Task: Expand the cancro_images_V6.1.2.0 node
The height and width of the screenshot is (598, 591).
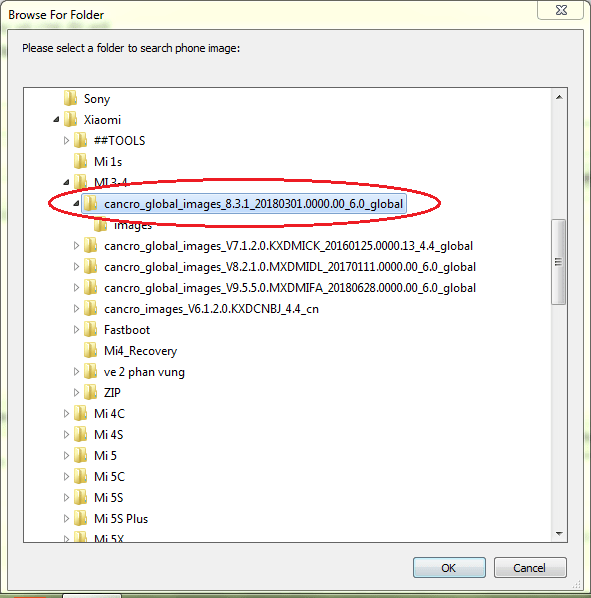Action: [x=76, y=309]
